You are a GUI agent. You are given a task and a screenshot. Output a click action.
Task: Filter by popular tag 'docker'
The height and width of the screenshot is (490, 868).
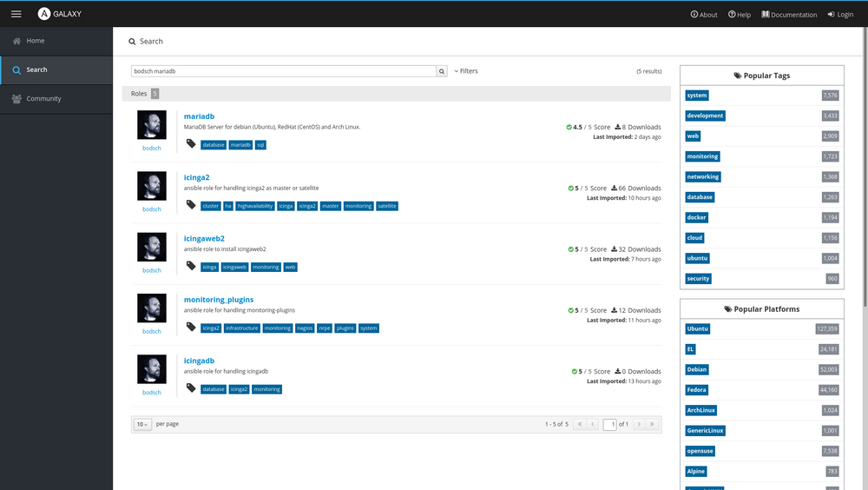click(696, 217)
